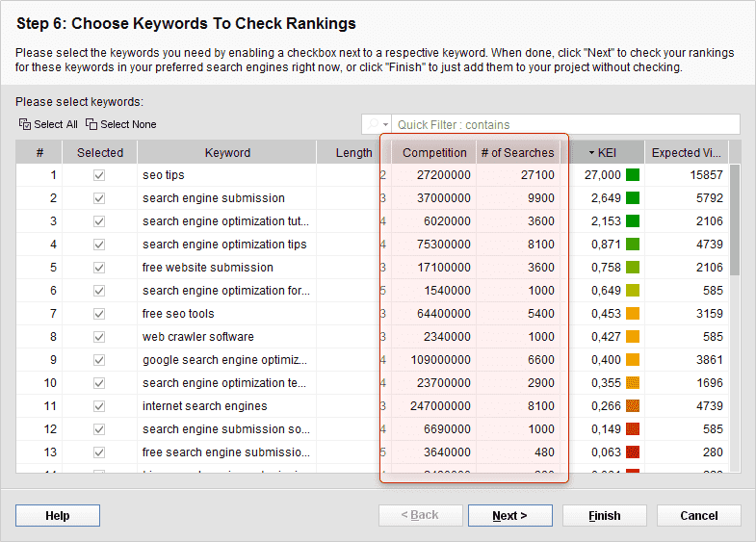This screenshot has height=542, width=756.
Task: Click inside the Quick Filter text field
Action: click(x=565, y=125)
